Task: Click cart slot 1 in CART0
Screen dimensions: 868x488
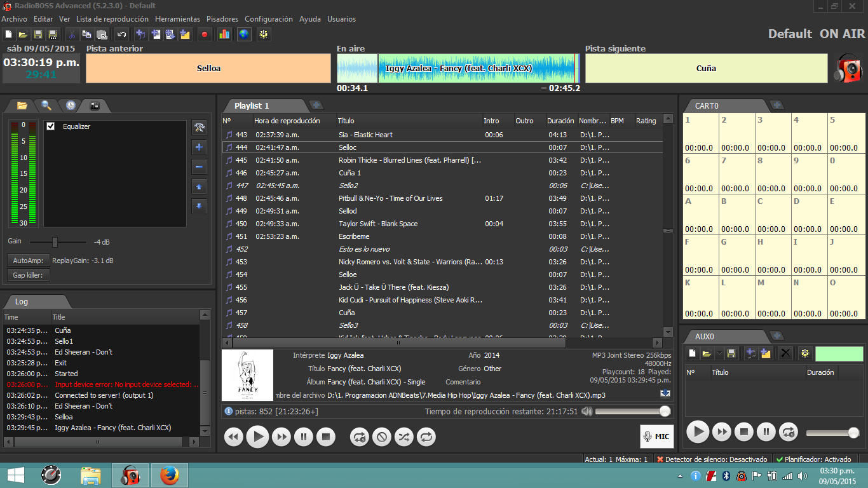Action: 701,133
